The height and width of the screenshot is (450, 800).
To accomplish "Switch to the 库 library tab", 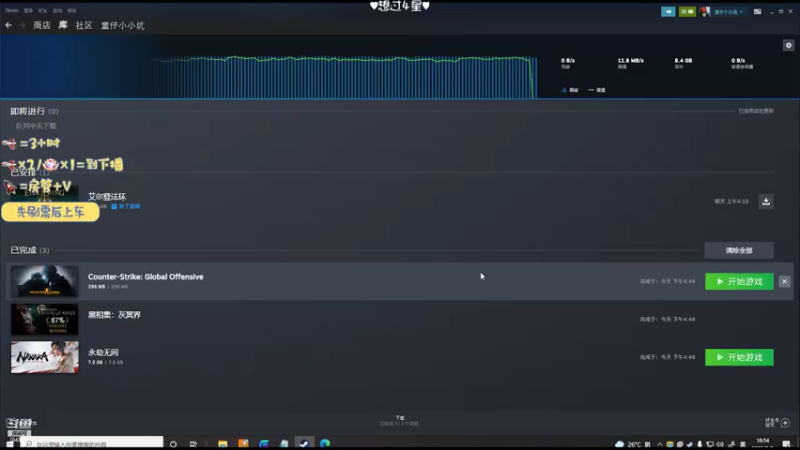I will click(x=63, y=25).
